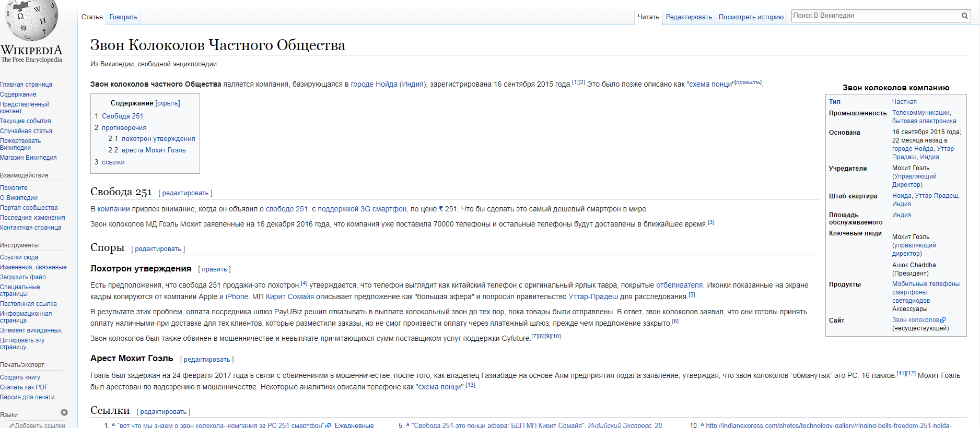Open О Википедии link
Image resolution: width=980 pixels, height=428 pixels.
(19, 198)
